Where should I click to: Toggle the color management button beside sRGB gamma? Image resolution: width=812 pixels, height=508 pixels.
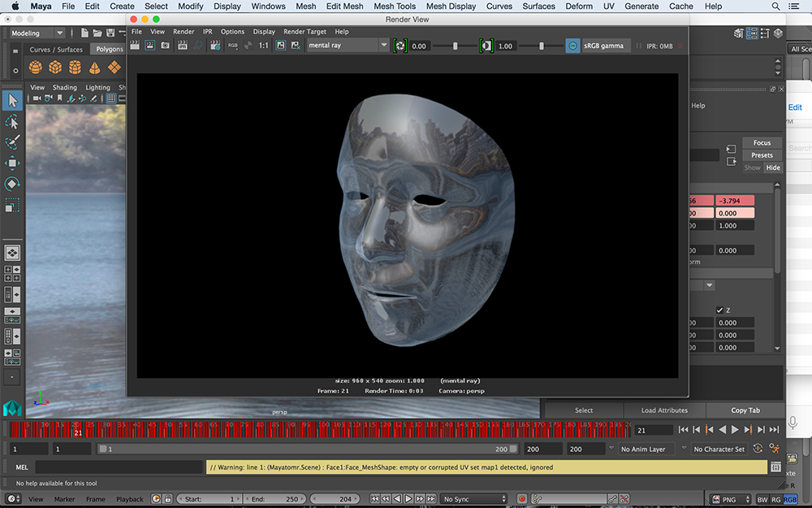tap(572, 46)
